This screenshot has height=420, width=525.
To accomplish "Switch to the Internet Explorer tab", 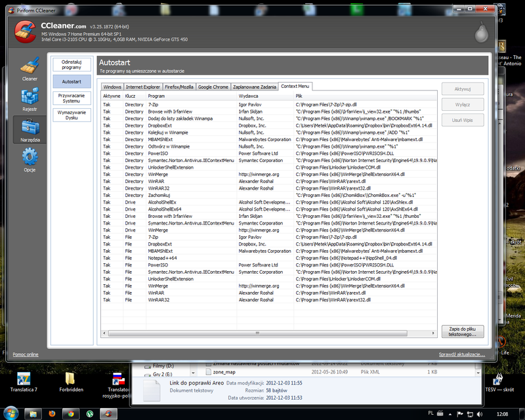I will (x=142, y=87).
